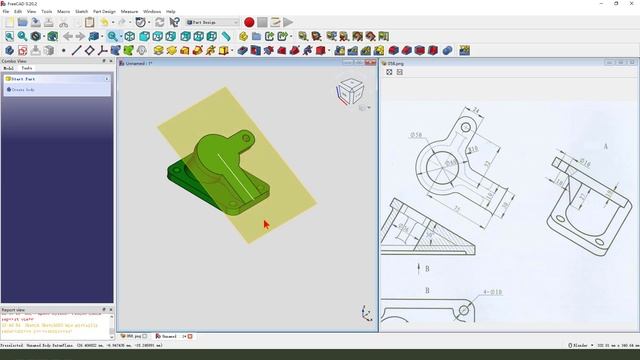Open the Draw Style dropdown arrow
Image resolution: width=640 pixels, height=360 pixels.
pos(43,36)
